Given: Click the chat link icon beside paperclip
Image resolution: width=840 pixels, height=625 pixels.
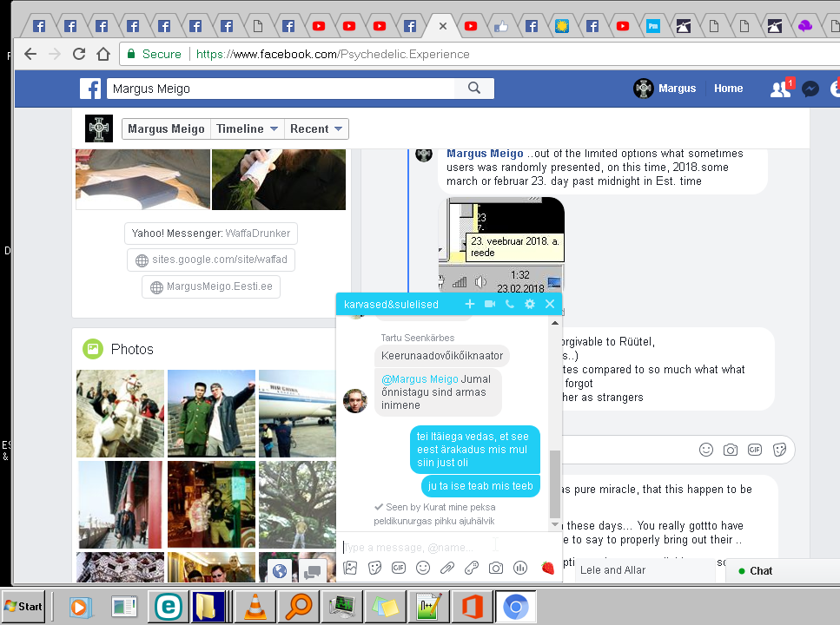Looking at the screenshot, I should click(x=472, y=568).
